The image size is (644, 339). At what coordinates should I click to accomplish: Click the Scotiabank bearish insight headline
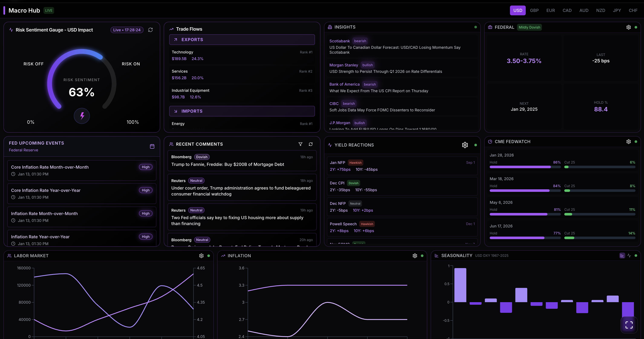(x=395, y=50)
